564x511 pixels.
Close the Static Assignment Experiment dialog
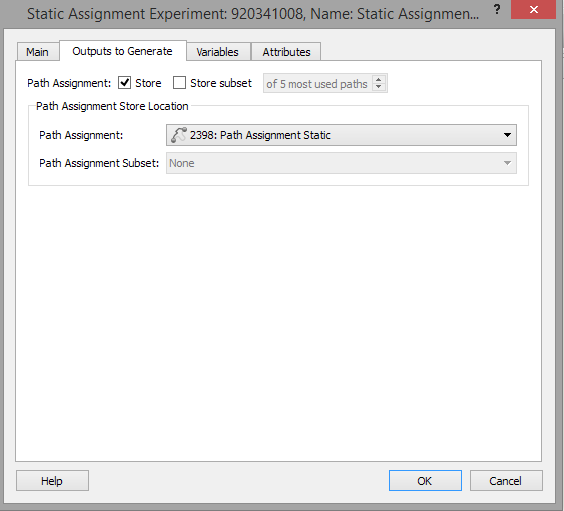coord(533,9)
